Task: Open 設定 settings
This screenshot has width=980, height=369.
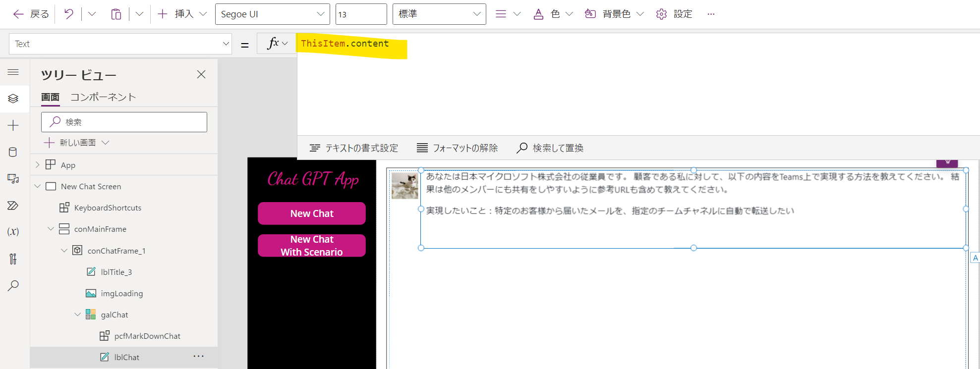Action: pyautogui.click(x=674, y=14)
